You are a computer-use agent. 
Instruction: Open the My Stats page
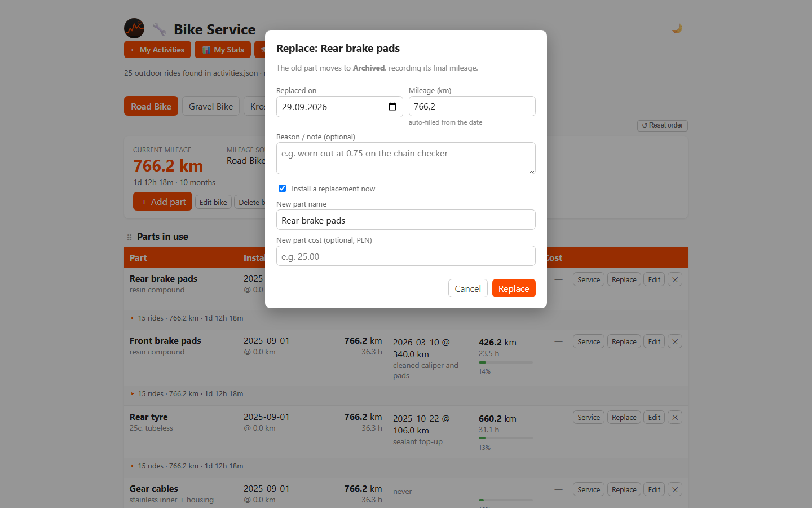223,50
